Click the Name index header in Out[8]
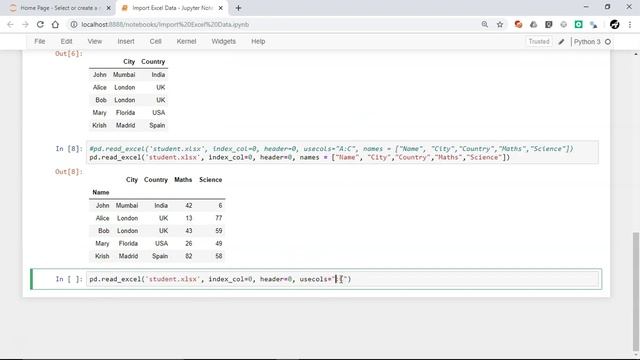This screenshot has height=360, width=640. tap(100, 192)
